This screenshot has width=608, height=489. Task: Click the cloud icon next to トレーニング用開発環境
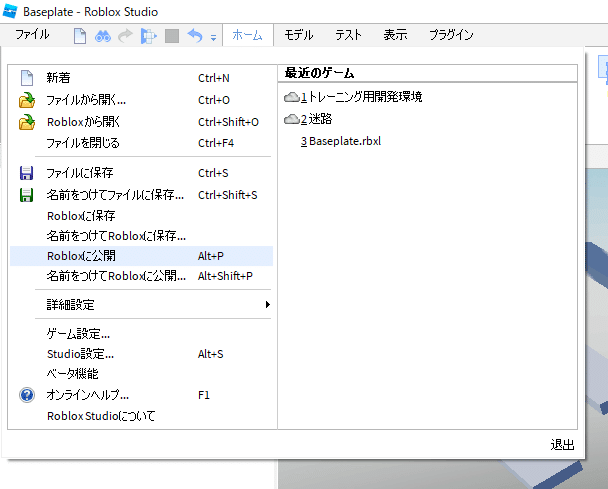292,97
